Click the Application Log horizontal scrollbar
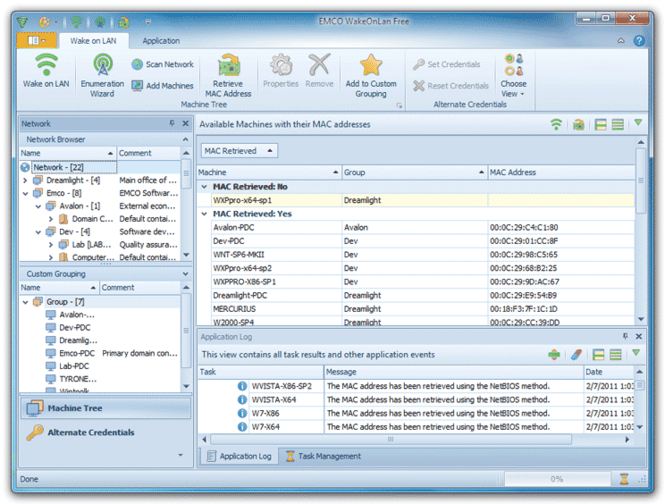The width and height of the screenshot is (665, 504). tap(391, 439)
